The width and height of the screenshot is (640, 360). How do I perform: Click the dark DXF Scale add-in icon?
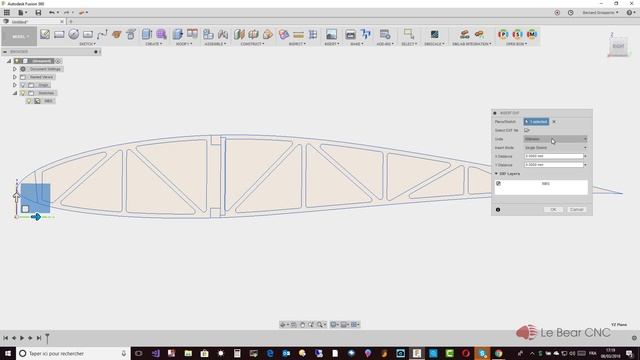tap(434, 34)
